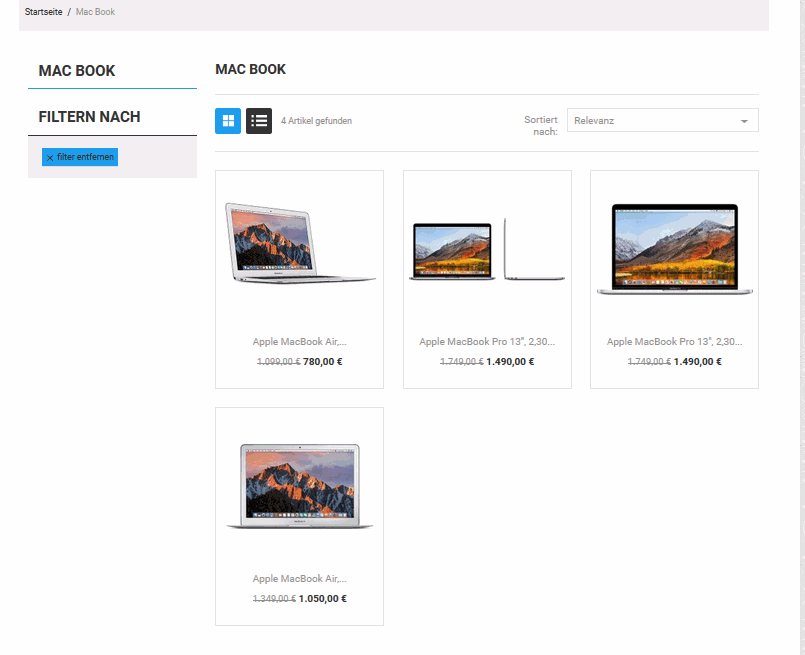The width and height of the screenshot is (805, 655).
Task: Click the title of the 1.050,00 € MacBook Air
Action: [299, 579]
